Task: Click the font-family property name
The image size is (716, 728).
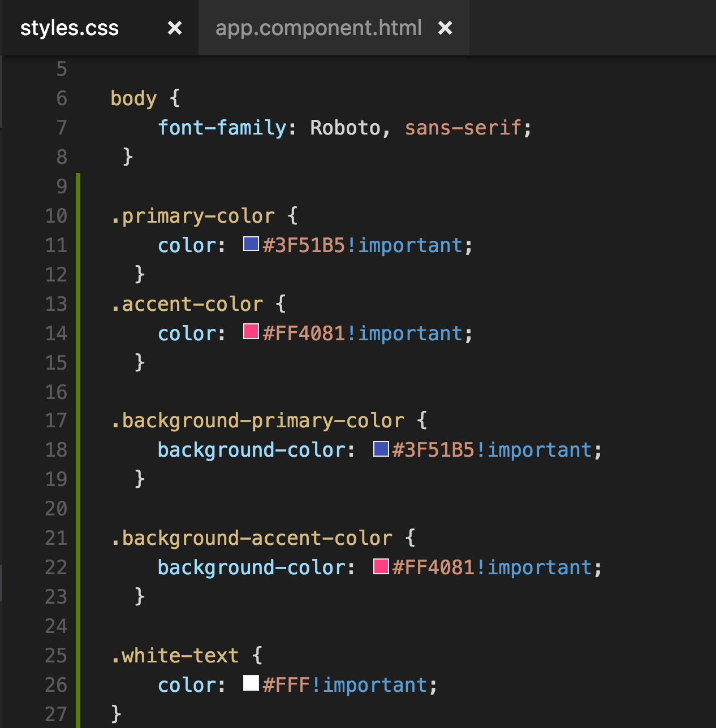Action: coord(222,128)
